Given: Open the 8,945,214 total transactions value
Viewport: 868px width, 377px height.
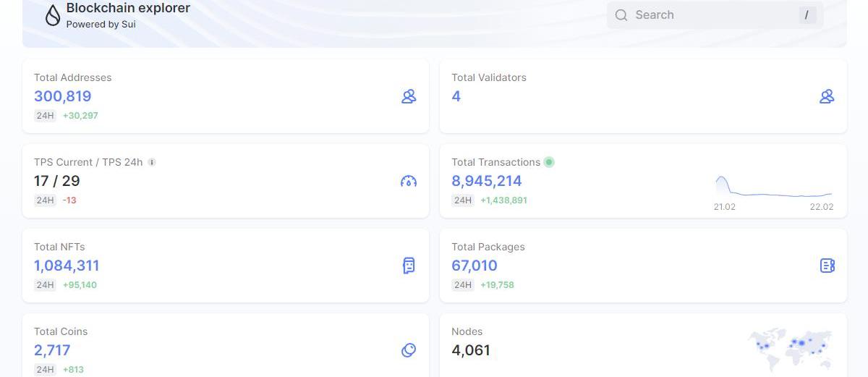Looking at the screenshot, I should pos(487,181).
